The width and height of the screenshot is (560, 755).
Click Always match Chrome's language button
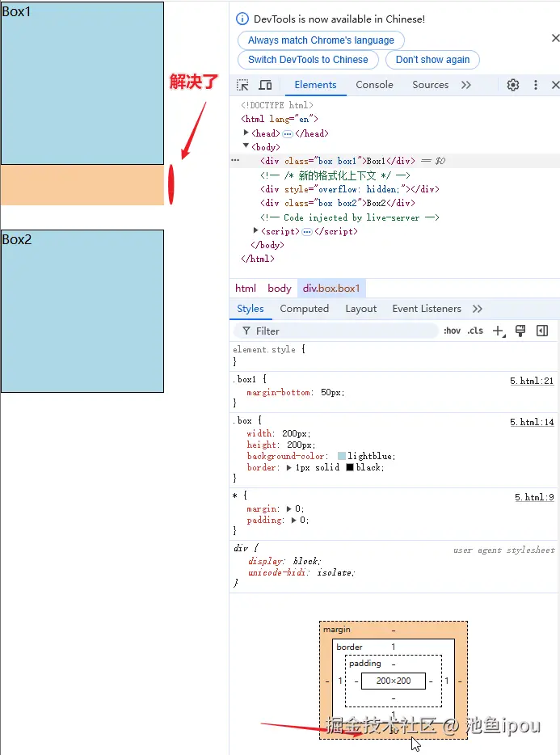321,40
